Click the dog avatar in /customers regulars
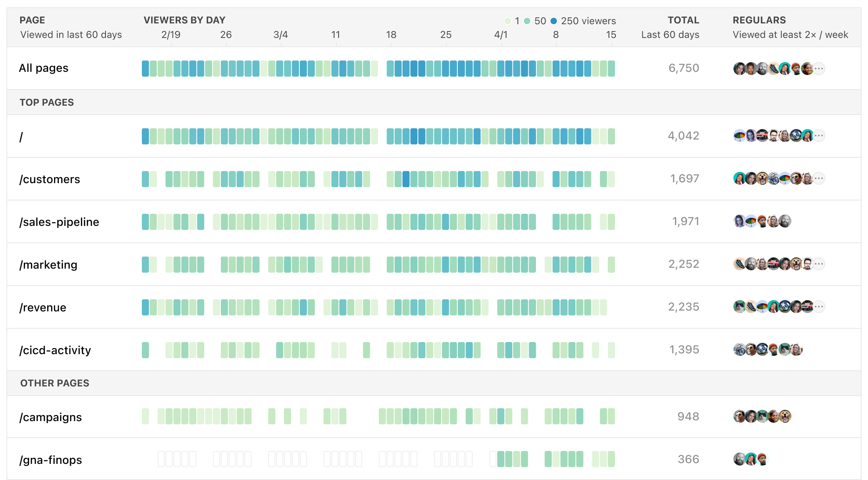The height and width of the screenshot is (480, 868). coord(762,179)
